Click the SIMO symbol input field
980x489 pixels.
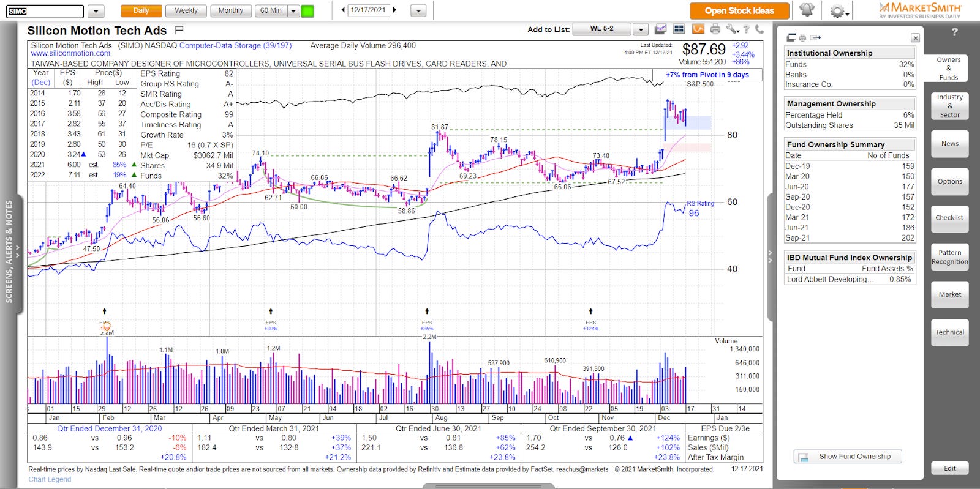click(x=45, y=11)
